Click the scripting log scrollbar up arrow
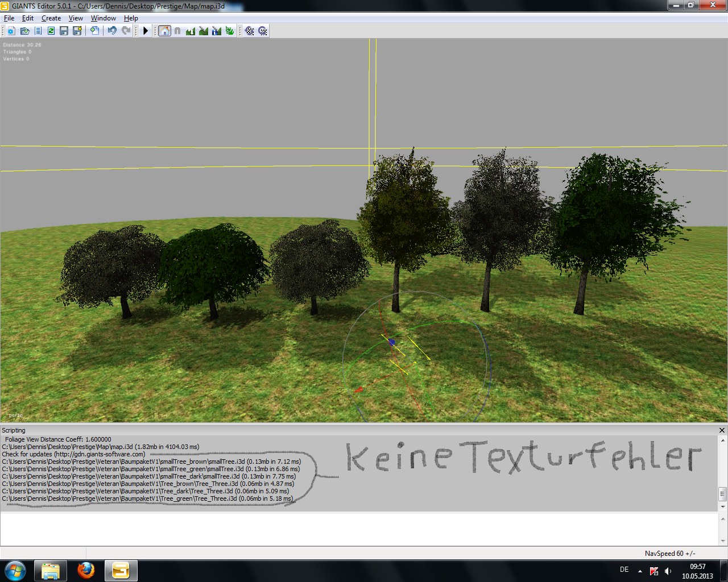Screen dimensions: 728x582 [x=723, y=440]
